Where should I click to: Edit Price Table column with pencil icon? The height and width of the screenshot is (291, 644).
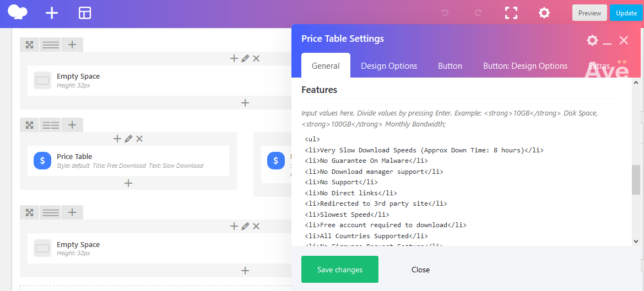pos(128,139)
